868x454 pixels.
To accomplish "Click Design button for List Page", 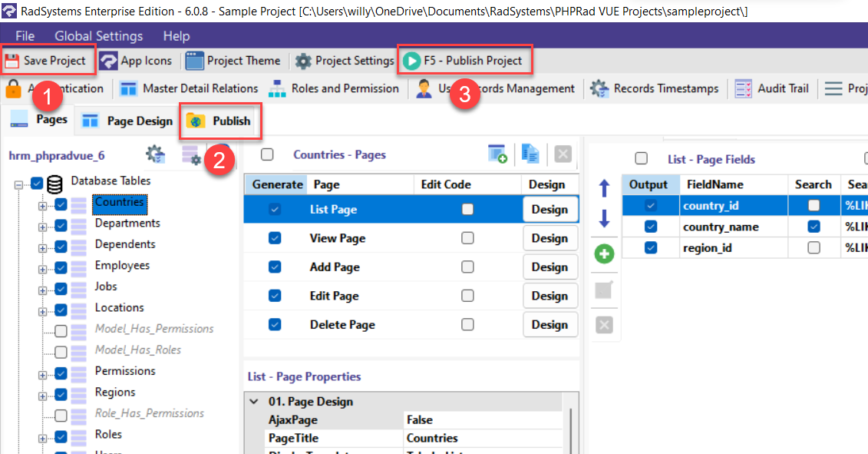I will coord(550,209).
